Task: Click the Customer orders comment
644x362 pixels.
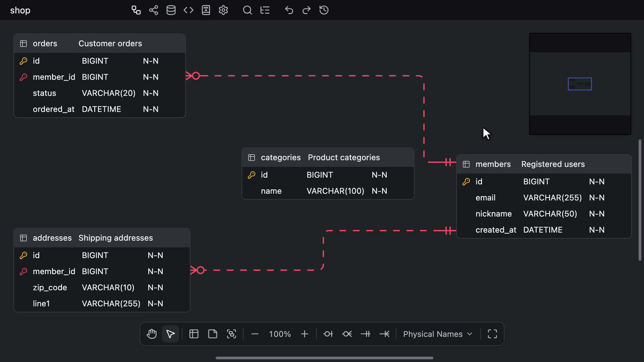Action: 110,44
